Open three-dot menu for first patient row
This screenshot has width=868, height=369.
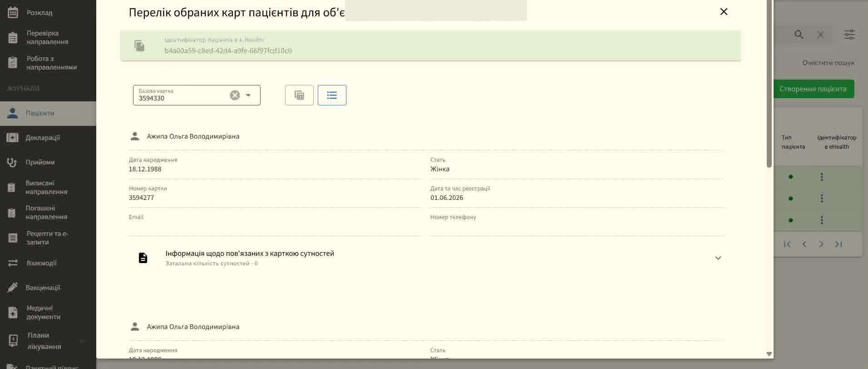(x=822, y=177)
